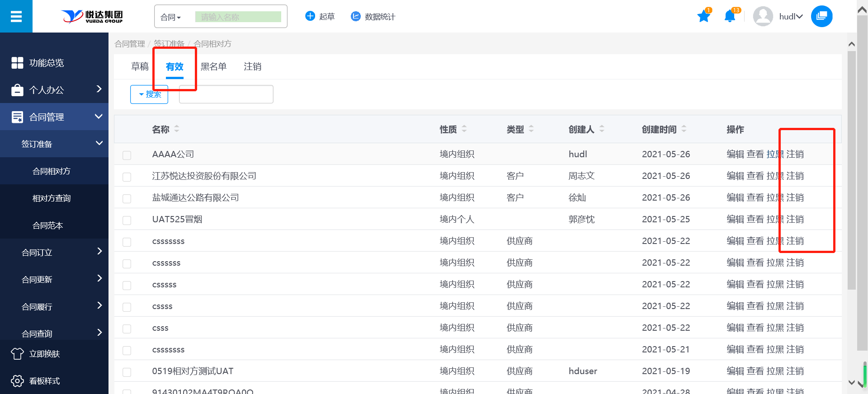Tick the checkbox for AAAA公司
Image resolution: width=868 pixels, height=394 pixels.
point(127,155)
